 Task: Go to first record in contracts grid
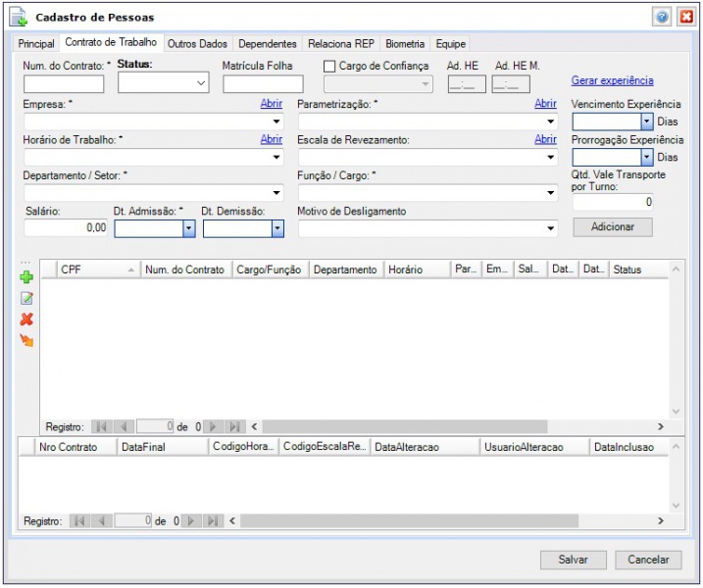[x=101, y=427]
